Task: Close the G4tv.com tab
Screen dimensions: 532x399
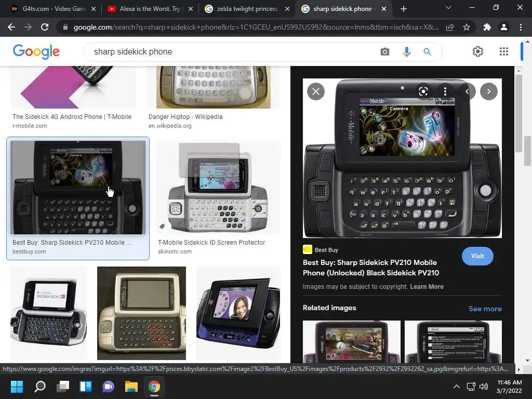Action: (94, 9)
